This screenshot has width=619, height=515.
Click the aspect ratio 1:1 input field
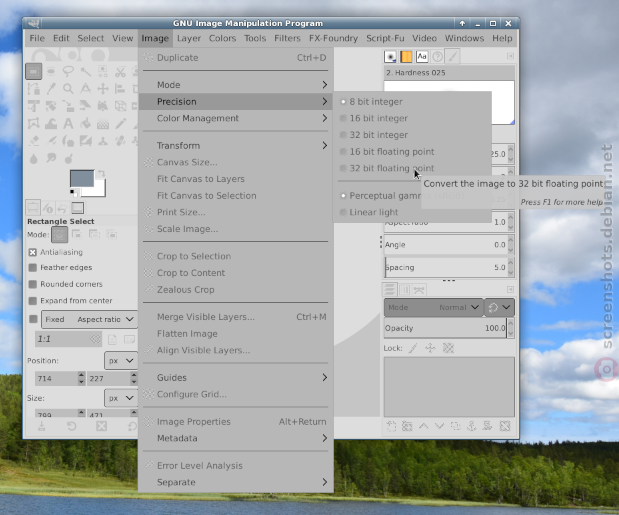coord(68,339)
